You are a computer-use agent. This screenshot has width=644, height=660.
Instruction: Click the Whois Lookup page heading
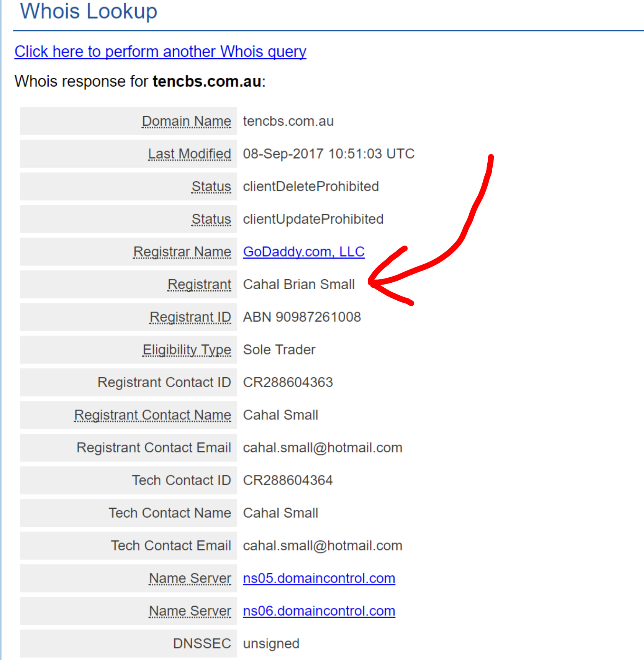pos(88,11)
